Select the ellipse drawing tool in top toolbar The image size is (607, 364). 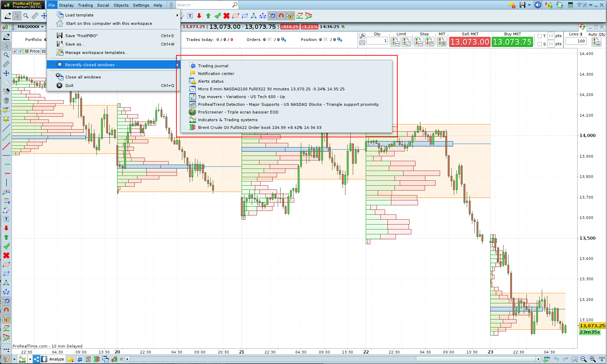click(x=236, y=16)
